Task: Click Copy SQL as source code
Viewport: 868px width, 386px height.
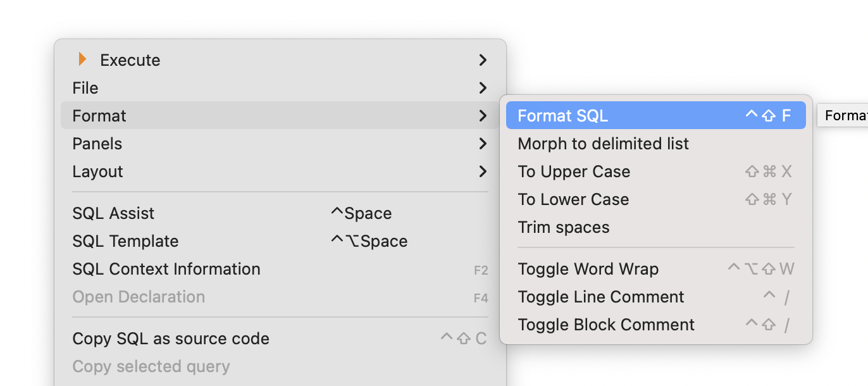Action: 171,339
